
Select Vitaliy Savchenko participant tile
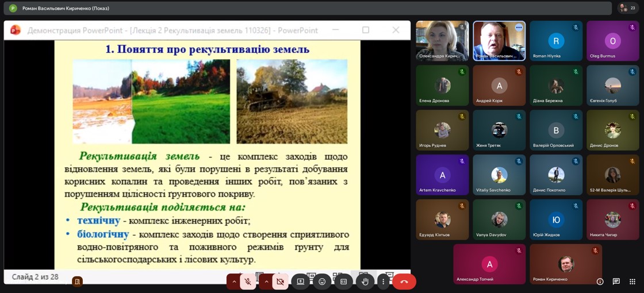499,175
